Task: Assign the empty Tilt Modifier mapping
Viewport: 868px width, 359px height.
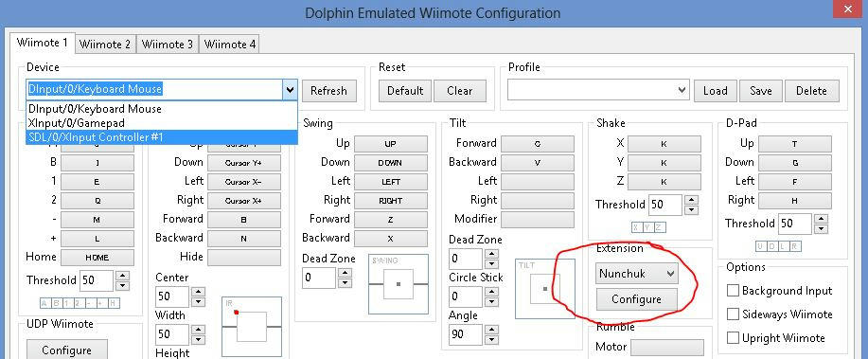Action: coord(538,220)
